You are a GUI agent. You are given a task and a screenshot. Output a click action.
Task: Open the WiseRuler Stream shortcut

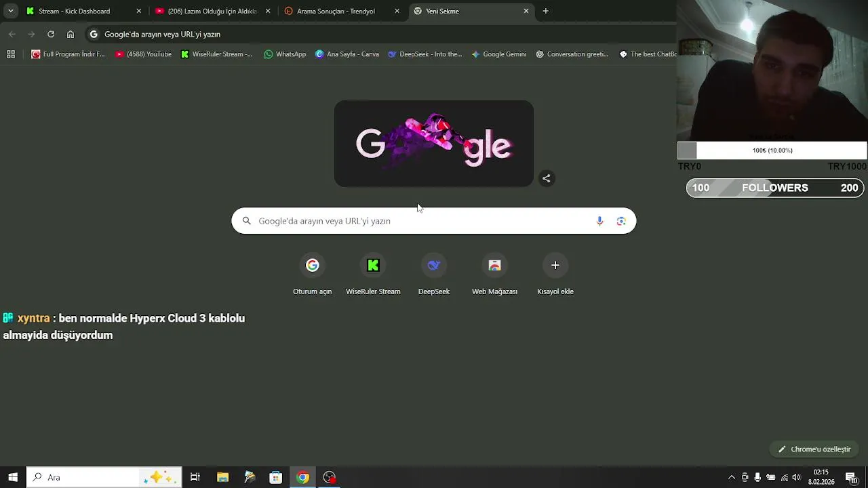pos(373,274)
